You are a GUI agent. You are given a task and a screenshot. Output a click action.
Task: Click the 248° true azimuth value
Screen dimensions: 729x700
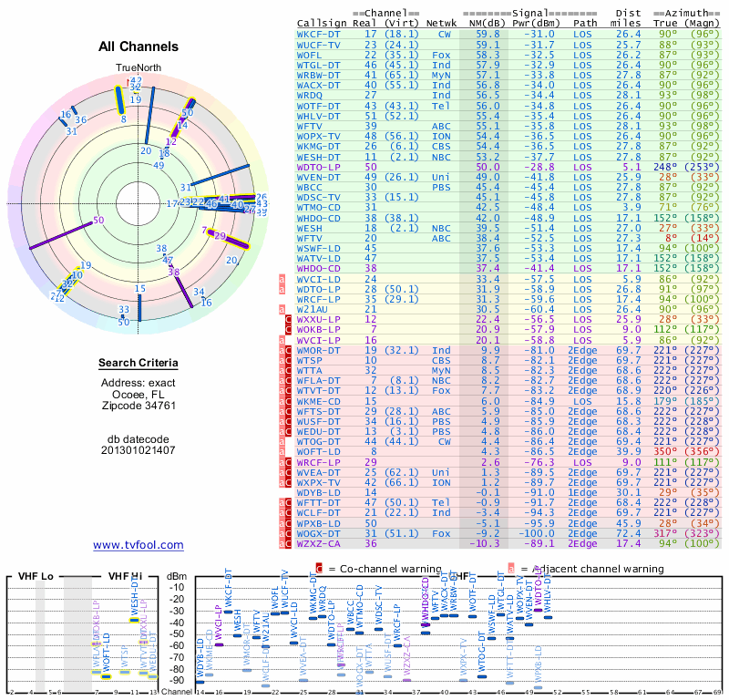click(665, 167)
